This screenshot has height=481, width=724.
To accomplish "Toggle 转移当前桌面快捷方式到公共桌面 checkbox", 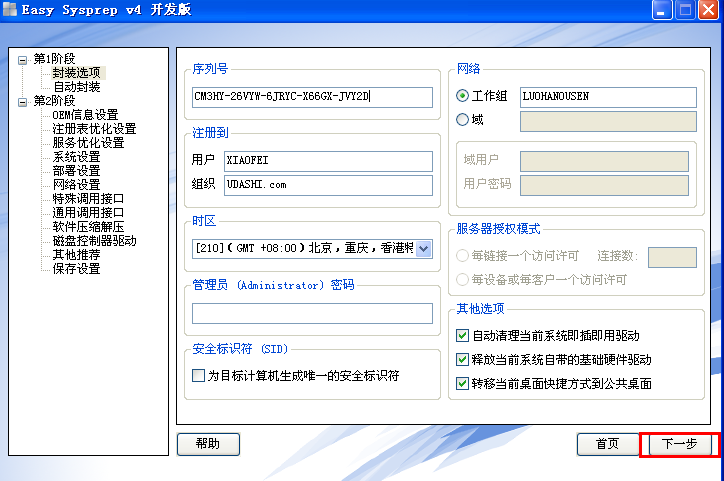I will point(462,383).
